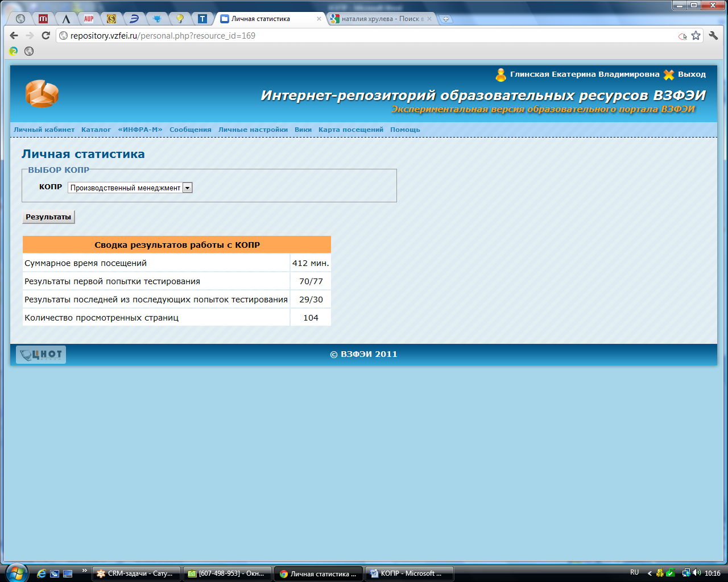Image resolution: width=728 pixels, height=582 pixels.
Task: Click the '70/77' value
Action: pyautogui.click(x=311, y=281)
